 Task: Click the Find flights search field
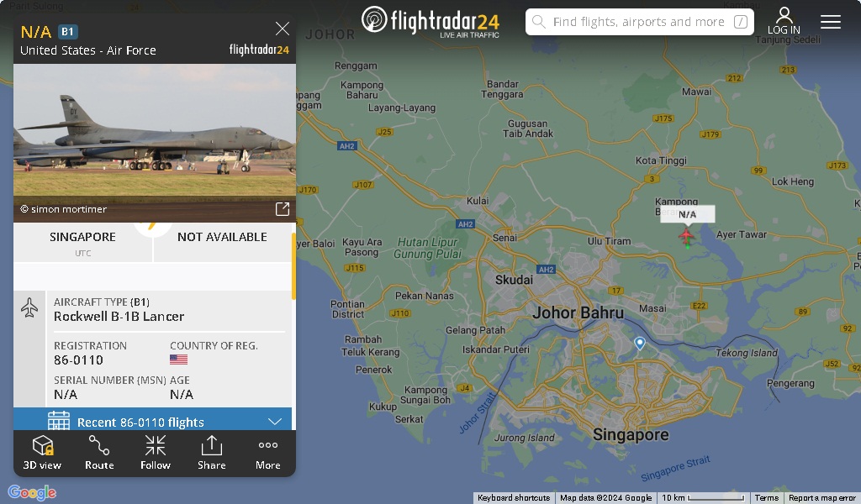tap(639, 22)
